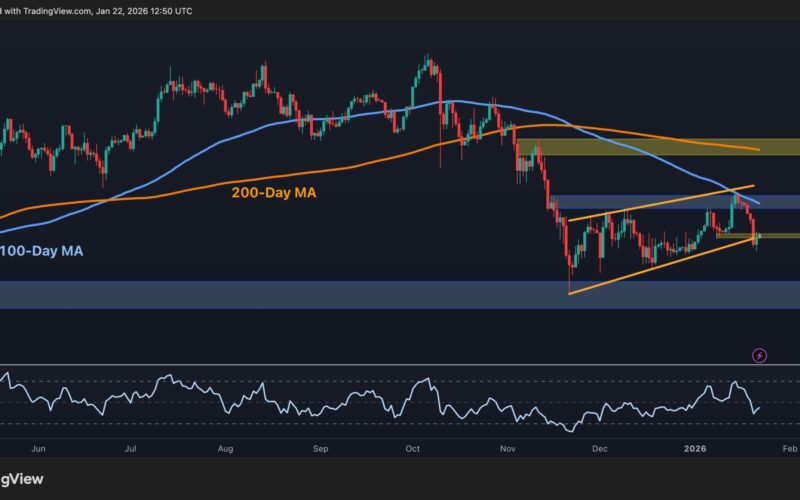Click the Jul label on time axis
Image resolution: width=800 pixels, height=500 pixels.
click(131, 450)
